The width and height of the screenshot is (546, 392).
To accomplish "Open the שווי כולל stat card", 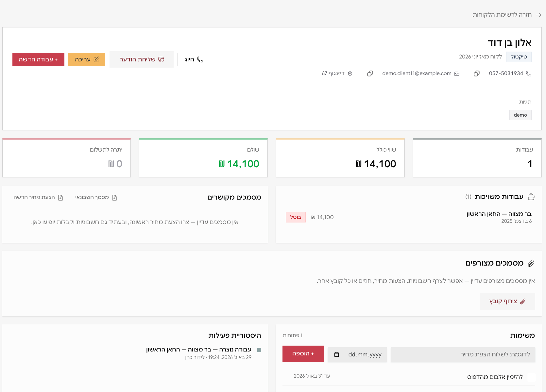I will (340, 158).
